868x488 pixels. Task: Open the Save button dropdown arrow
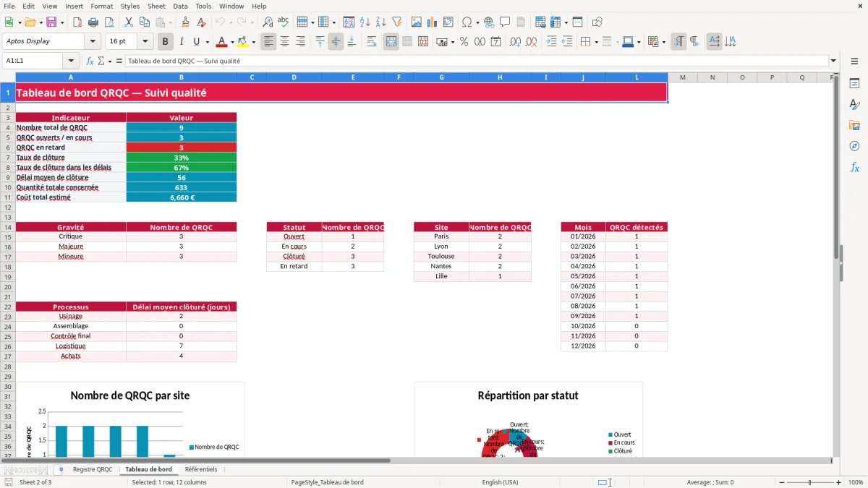click(x=62, y=22)
